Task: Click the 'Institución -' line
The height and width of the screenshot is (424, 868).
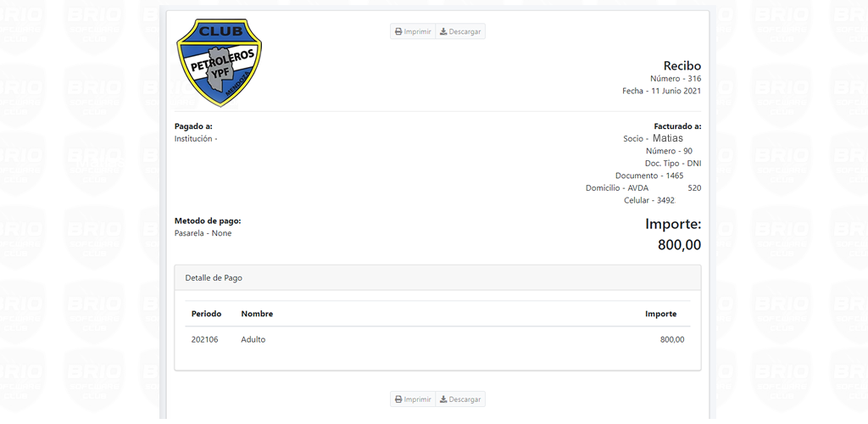Action: coord(196,139)
